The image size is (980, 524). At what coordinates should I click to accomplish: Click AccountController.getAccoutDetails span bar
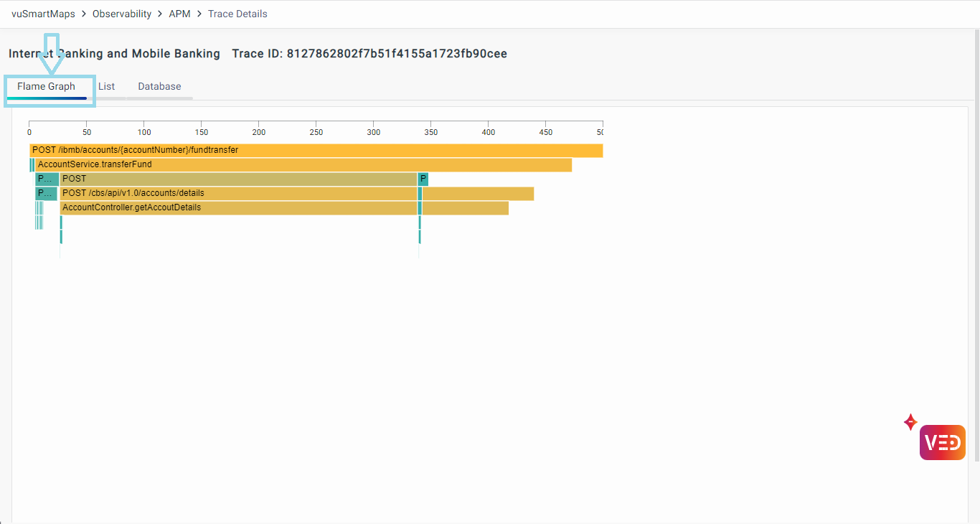pyautogui.click(x=238, y=207)
